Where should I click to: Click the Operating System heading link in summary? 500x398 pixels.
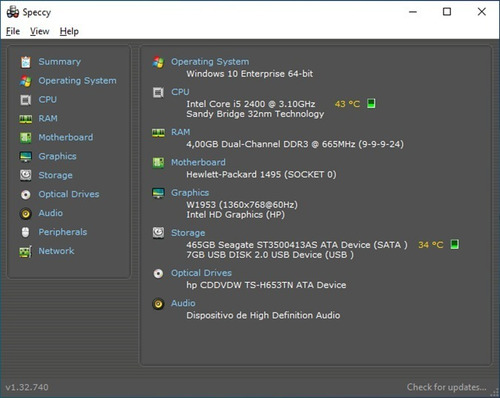tap(210, 62)
